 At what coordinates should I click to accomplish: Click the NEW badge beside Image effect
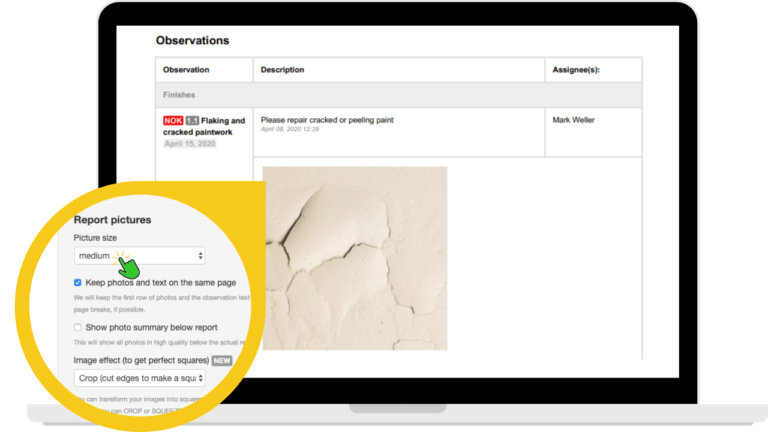[x=222, y=360]
